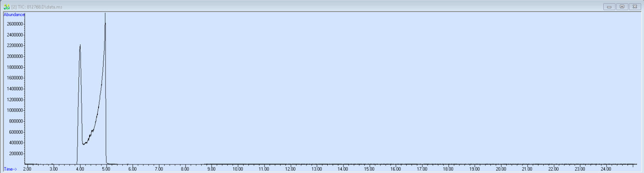Click the 23.00 time axis label
644x173 pixels.
(x=580, y=169)
